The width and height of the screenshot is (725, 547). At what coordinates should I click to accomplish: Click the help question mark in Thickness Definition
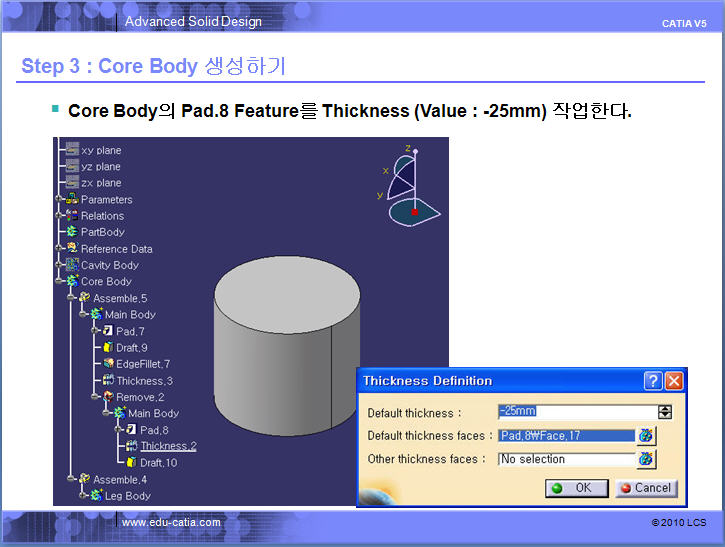point(652,381)
